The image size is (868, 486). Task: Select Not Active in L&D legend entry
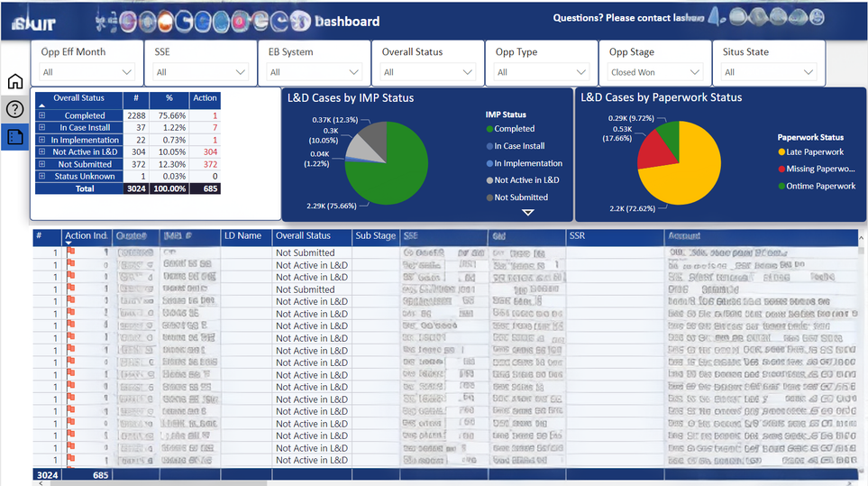coord(523,180)
